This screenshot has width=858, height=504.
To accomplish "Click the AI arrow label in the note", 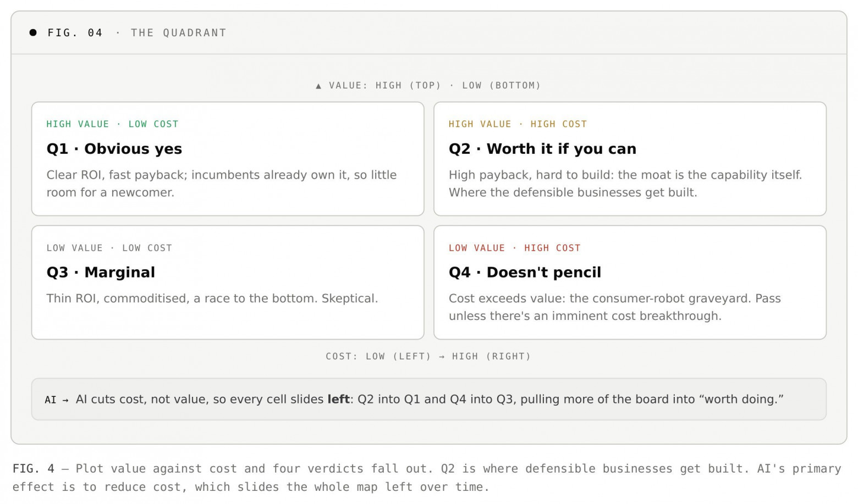I will [57, 400].
